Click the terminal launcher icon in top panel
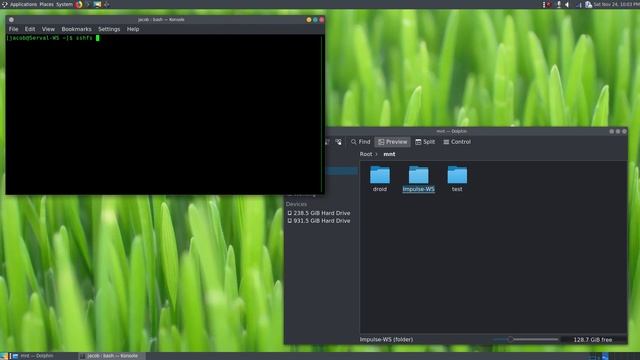The width and height of the screenshot is (640, 360). point(88,4)
